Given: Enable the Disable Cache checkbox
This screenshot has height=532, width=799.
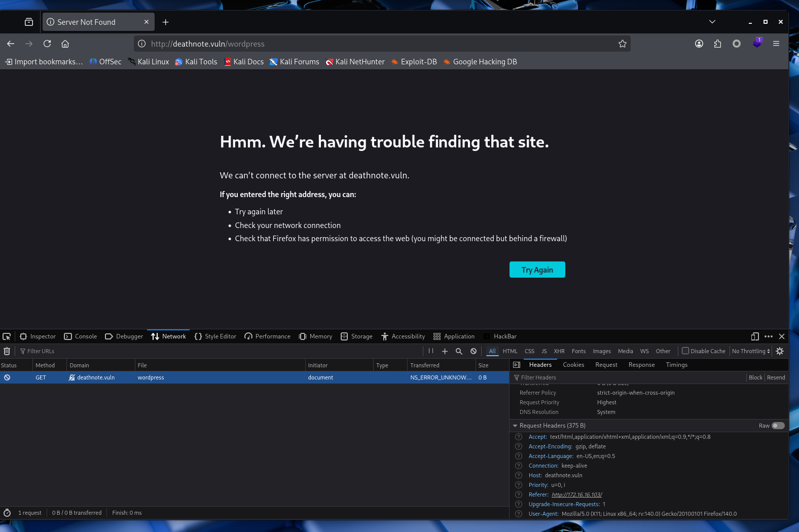Looking at the screenshot, I should (x=685, y=351).
